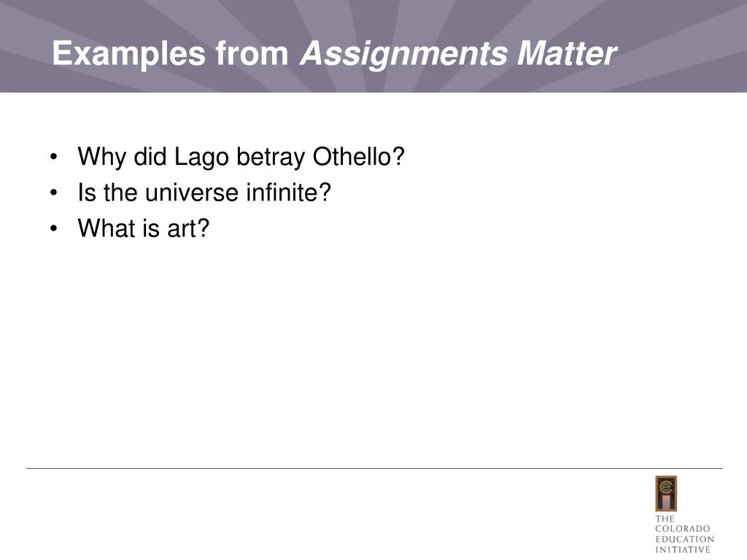
Task: Select the slide title 'Examples from'
Action: [x=171, y=53]
